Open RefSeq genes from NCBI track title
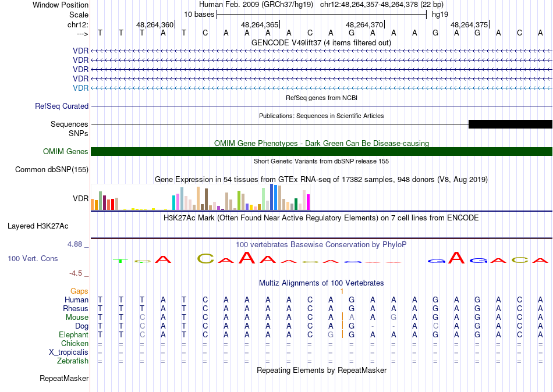 (x=321, y=98)
